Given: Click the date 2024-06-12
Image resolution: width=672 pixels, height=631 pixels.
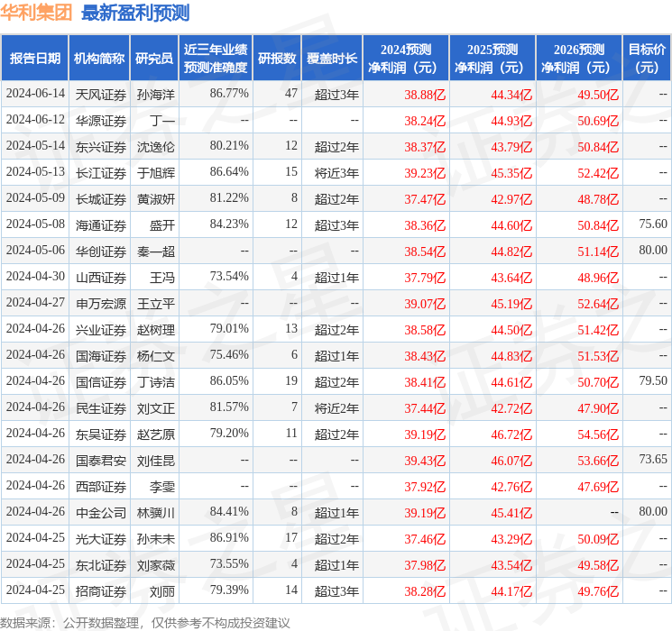Looking at the screenshot, I should [x=35, y=120].
